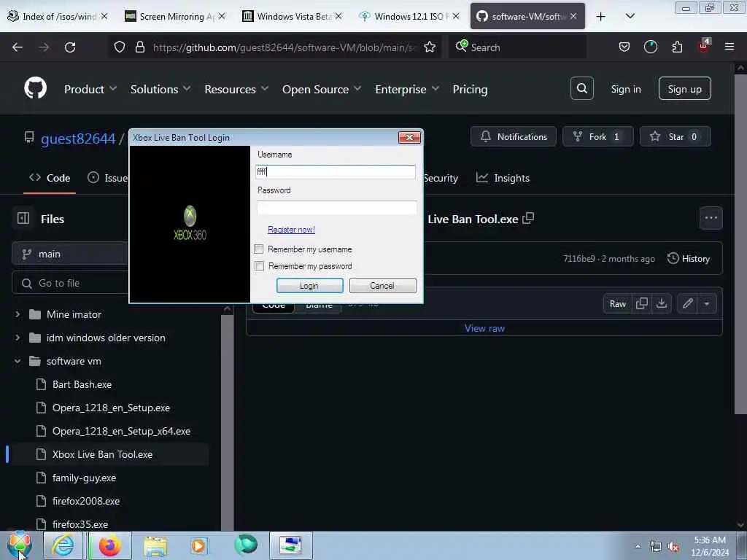The image size is (747, 560).
Task: Focus the Username input field
Action: (336, 172)
